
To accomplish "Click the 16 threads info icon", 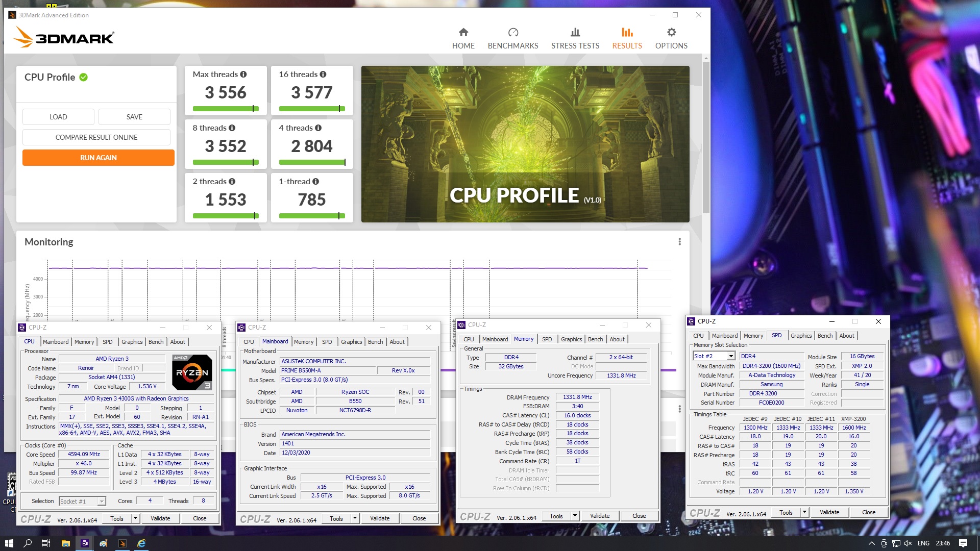I will coord(323,74).
